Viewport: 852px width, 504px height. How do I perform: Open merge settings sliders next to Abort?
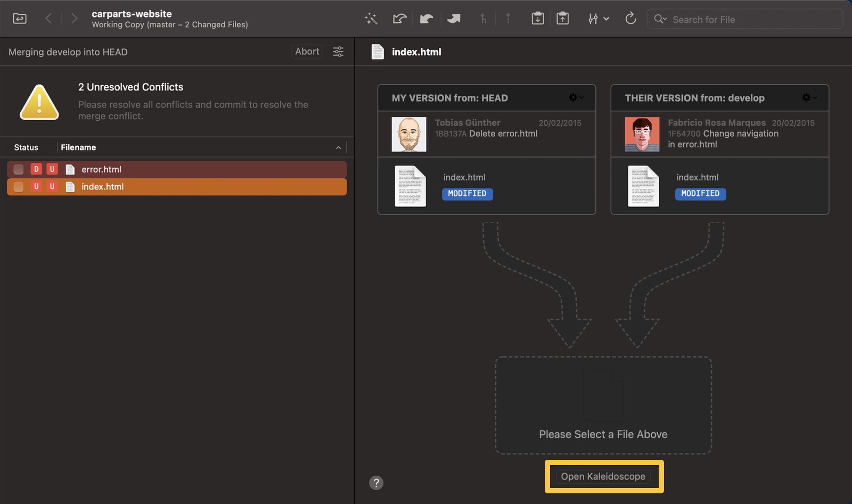point(338,52)
